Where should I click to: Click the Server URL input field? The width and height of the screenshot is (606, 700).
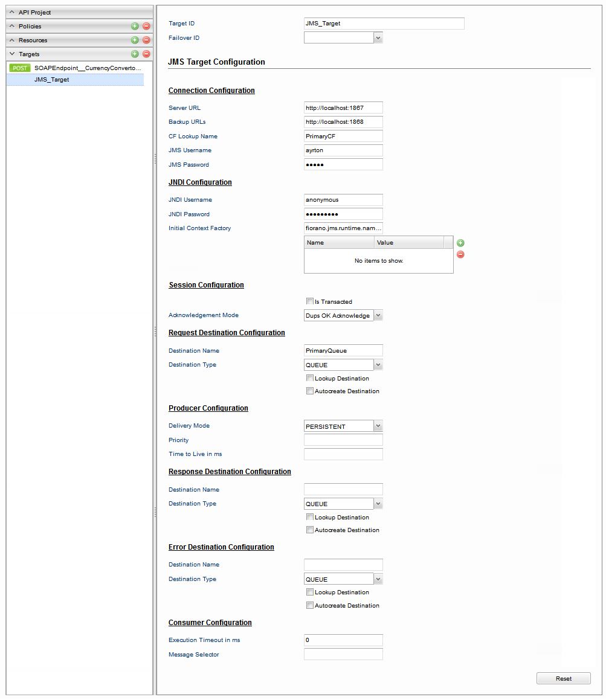click(343, 108)
